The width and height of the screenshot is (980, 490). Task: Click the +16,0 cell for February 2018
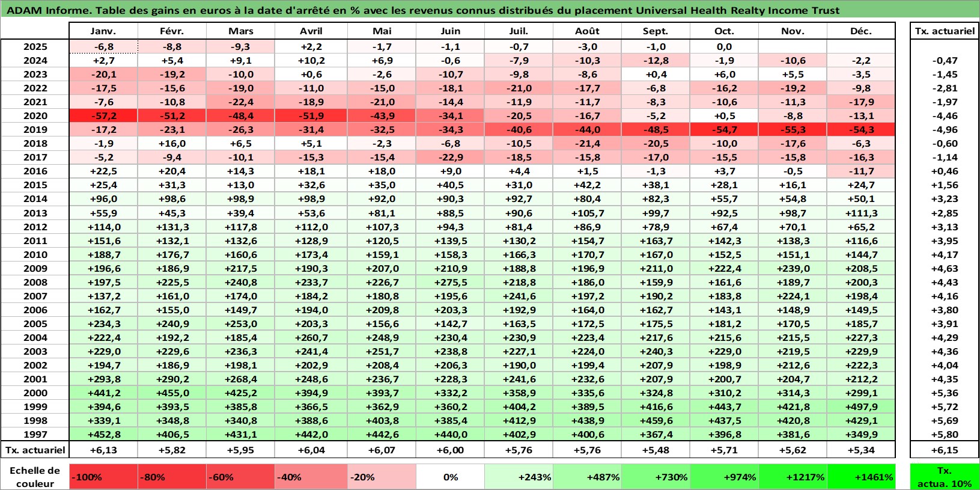point(172,143)
